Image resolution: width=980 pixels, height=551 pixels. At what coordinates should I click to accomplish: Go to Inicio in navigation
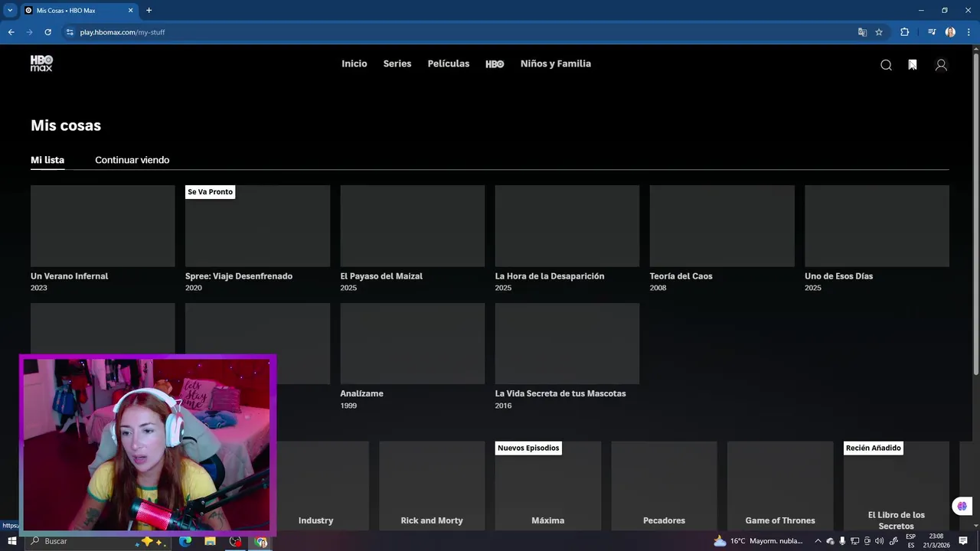[354, 64]
